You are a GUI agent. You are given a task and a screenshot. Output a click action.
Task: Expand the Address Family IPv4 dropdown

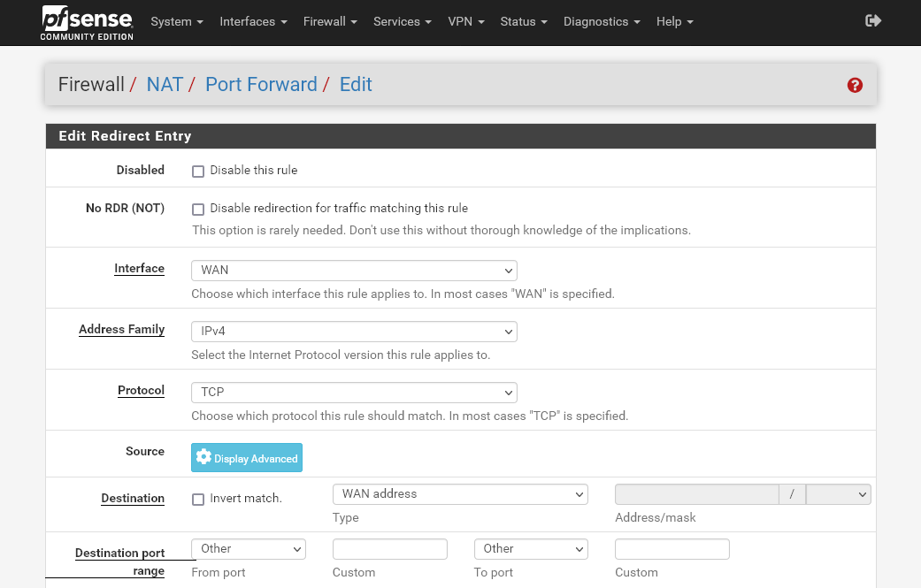(354, 332)
